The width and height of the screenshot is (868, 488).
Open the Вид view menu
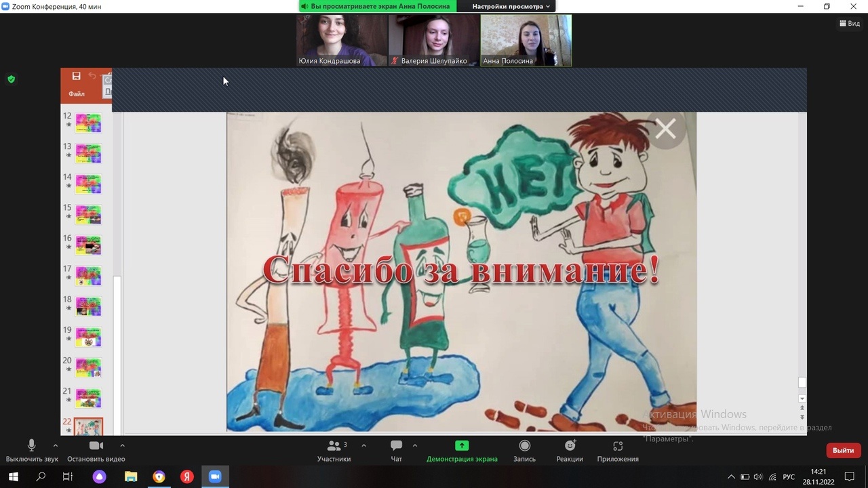tap(850, 23)
